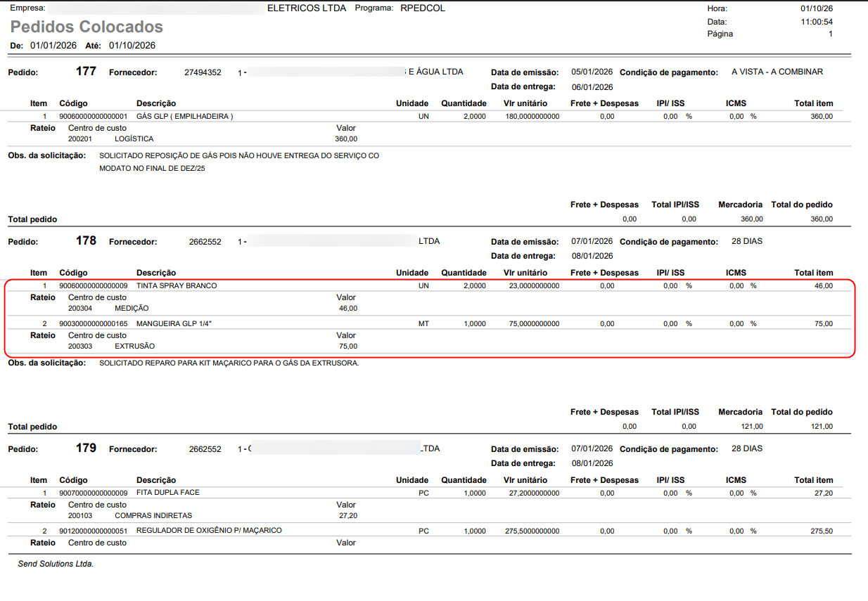Select order number "179"
This screenshot has height=601, width=868.
[86, 448]
